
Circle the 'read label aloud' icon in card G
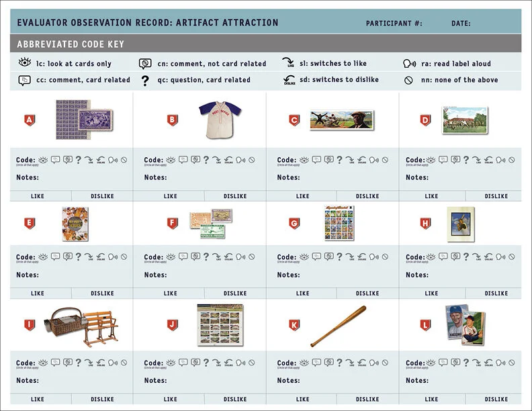click(374, 257)
